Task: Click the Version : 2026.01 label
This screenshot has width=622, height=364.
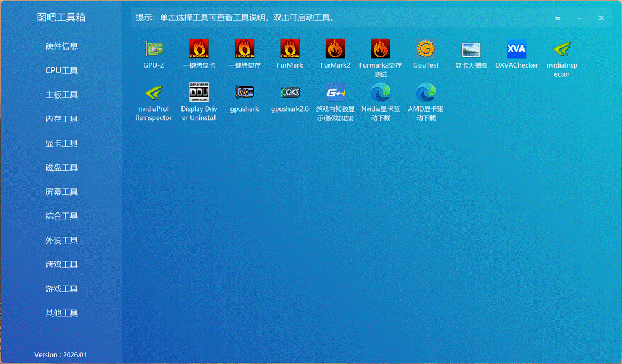Action: (x=60, y=354)
